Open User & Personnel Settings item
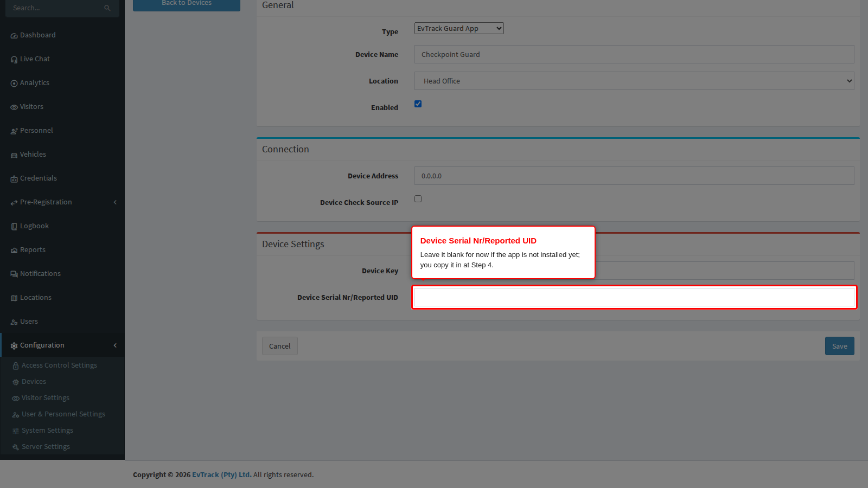Screen dimensions: 868x488 click(63, 414)
